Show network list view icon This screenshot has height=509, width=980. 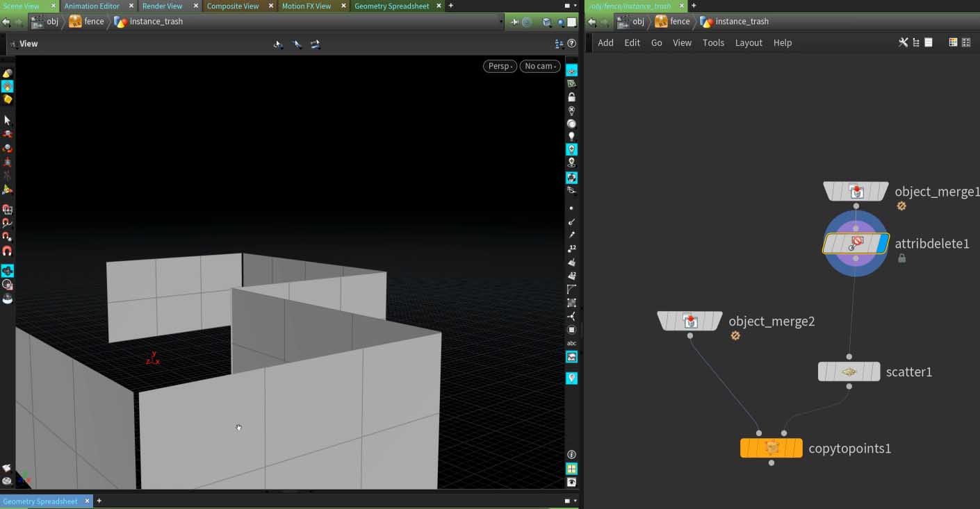916,42
